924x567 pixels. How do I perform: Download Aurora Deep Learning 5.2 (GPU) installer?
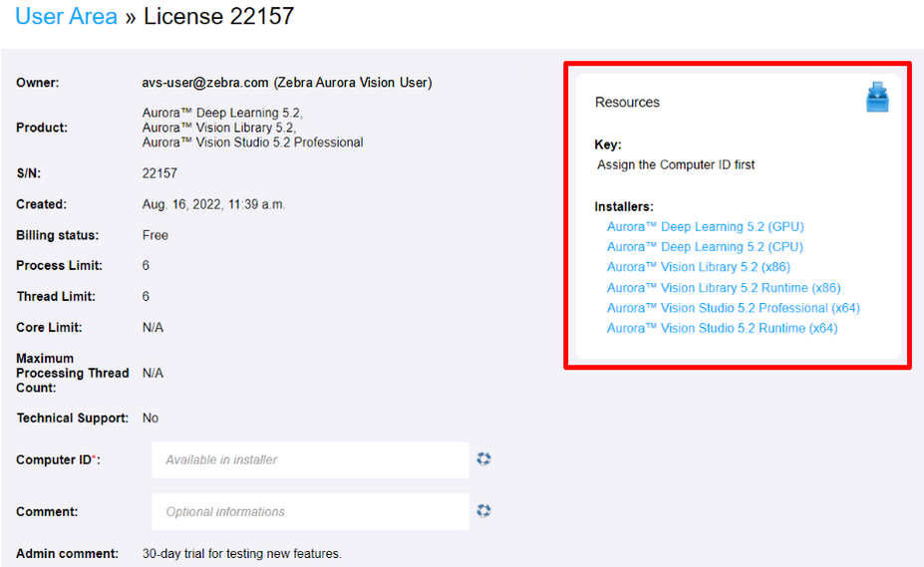pos(705,227)
